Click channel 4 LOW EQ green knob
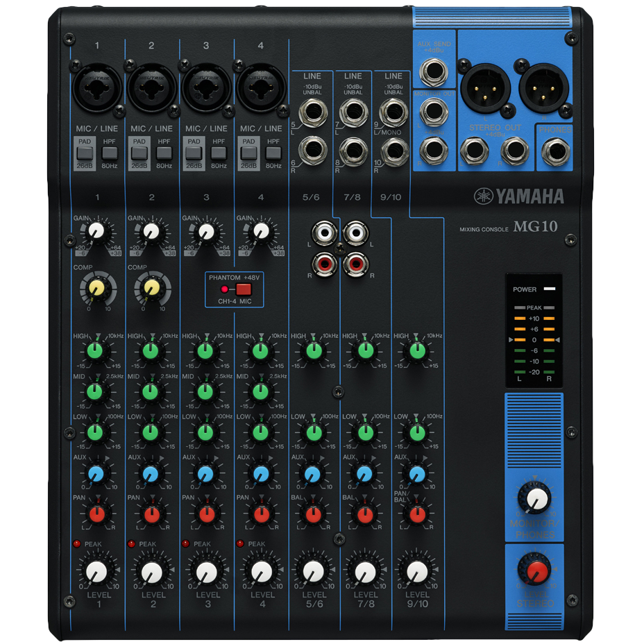The height and width of the screenshot is (644, 644). [x=260, y=432]
